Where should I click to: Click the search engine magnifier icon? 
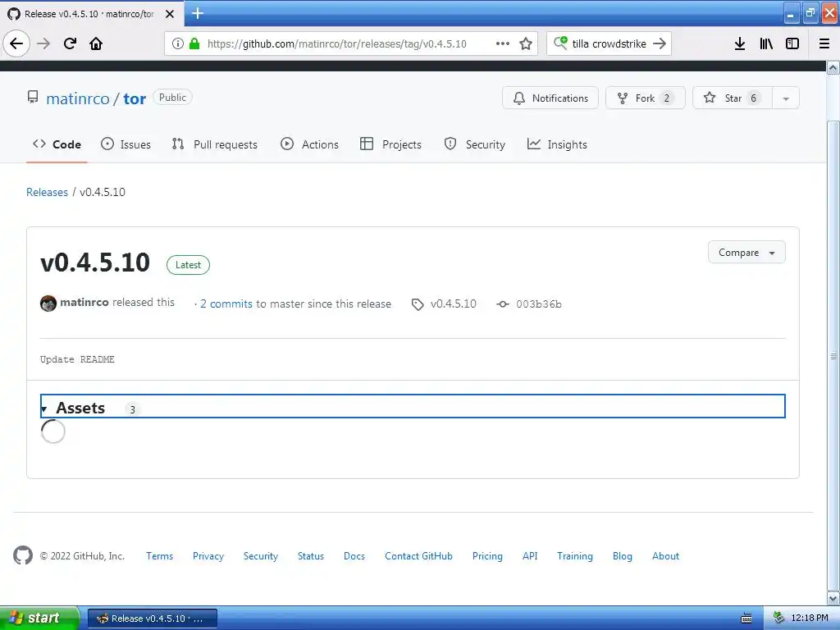coord(560,43)
